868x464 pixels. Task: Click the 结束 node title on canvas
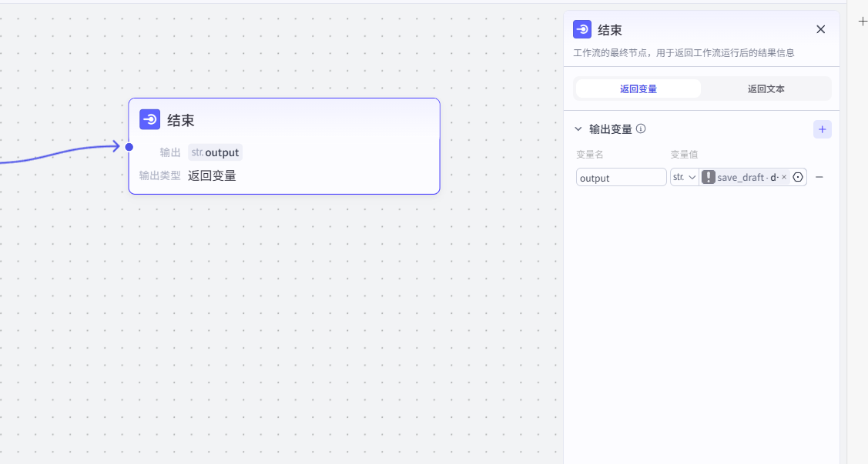(x=181, y=120)
